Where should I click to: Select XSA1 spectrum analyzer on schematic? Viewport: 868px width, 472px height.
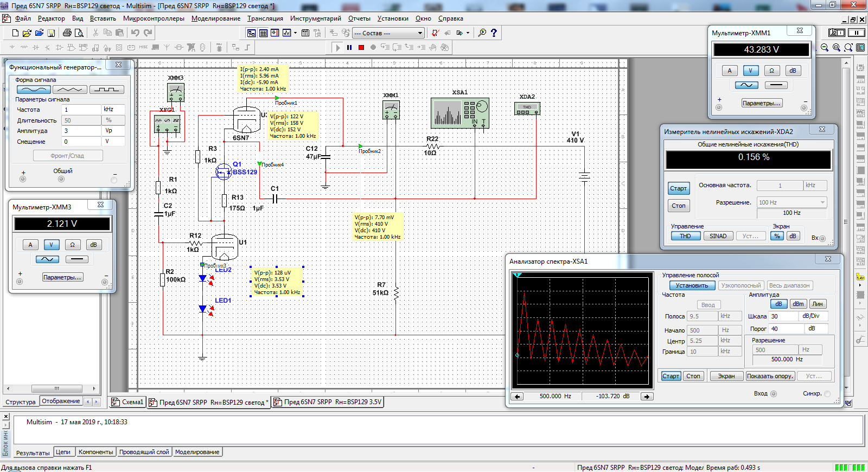[460, 113]
